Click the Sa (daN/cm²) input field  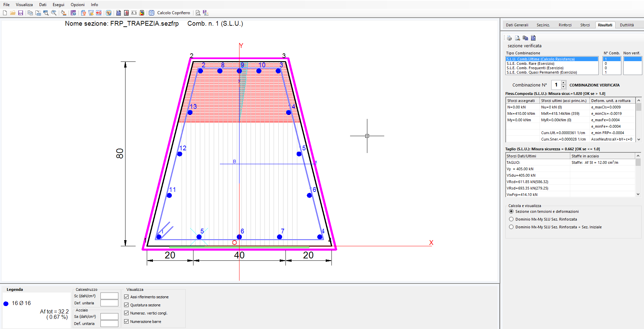[109, 317]
